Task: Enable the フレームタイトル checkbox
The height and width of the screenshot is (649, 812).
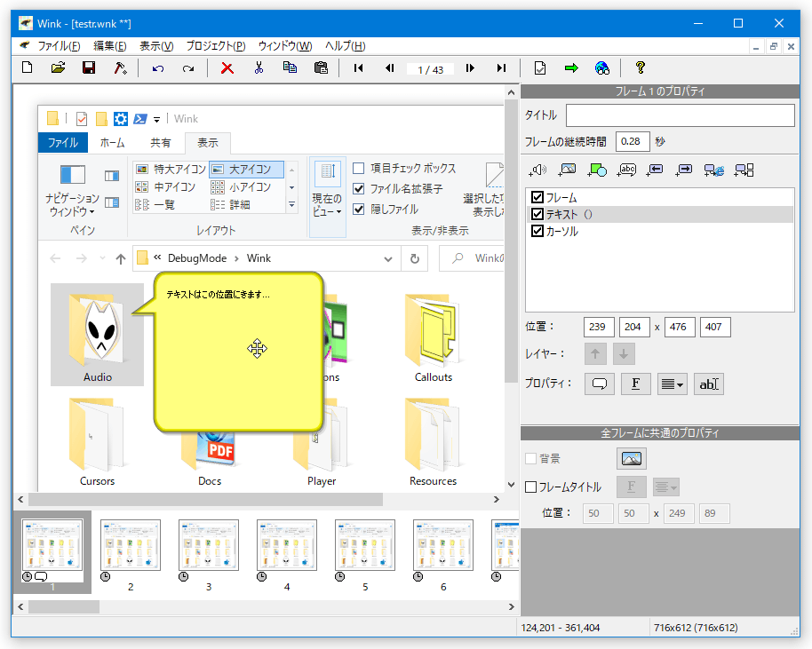Action: [530, 487]
